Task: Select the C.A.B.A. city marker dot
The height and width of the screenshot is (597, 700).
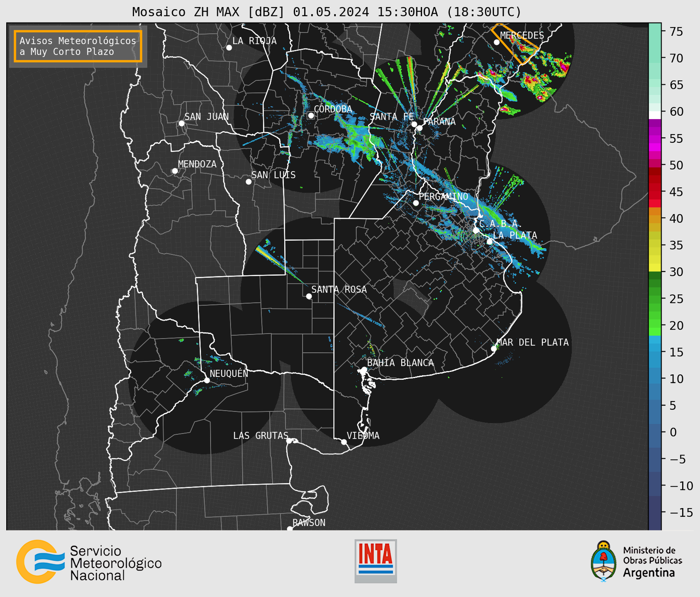Action: pos(476,230)
